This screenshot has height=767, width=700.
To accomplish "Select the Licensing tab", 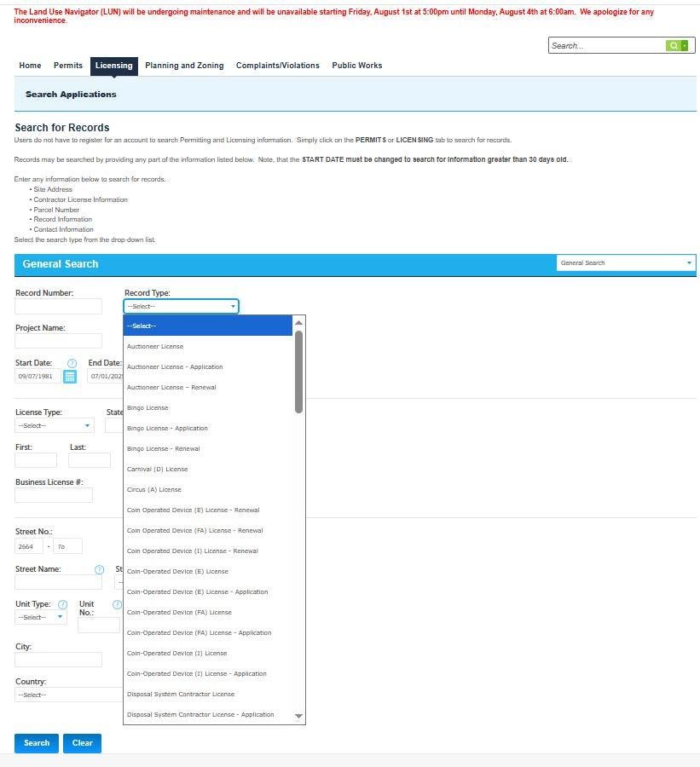I will click(114, 66).
